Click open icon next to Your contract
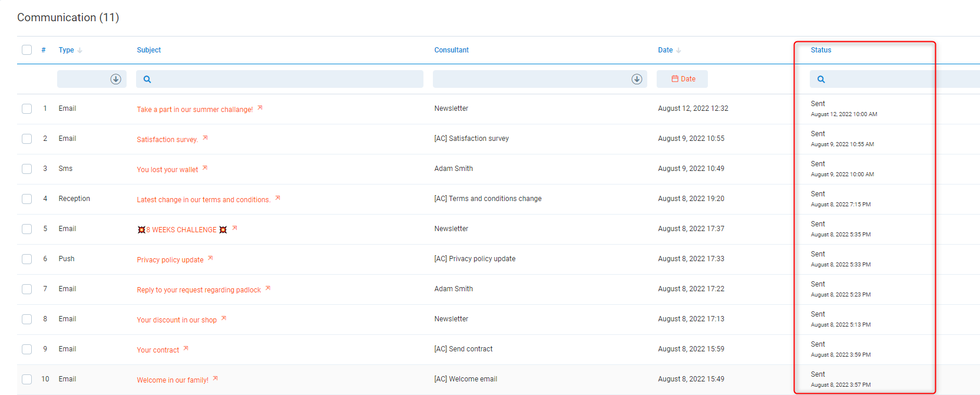Viewport: 980px width, 395px height. point(186,348)
